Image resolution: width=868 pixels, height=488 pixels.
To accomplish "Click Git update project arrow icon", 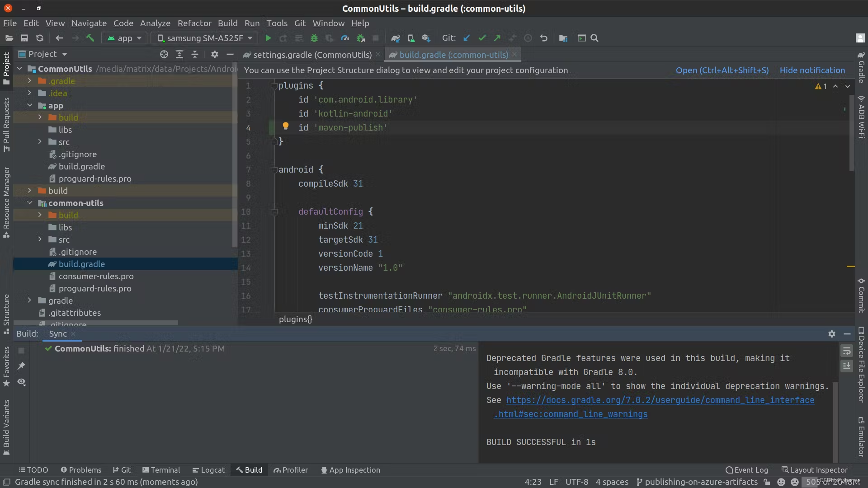I will pos(467,38).
